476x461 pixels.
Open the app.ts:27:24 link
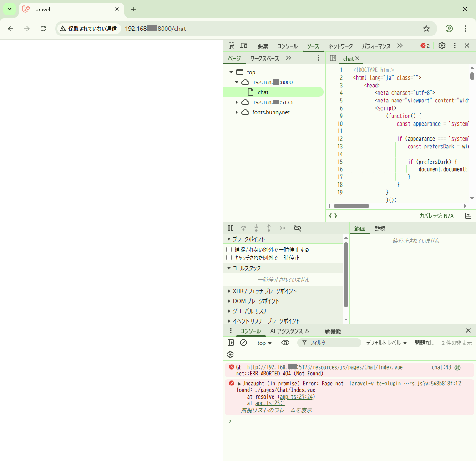[x=296, y=397]
